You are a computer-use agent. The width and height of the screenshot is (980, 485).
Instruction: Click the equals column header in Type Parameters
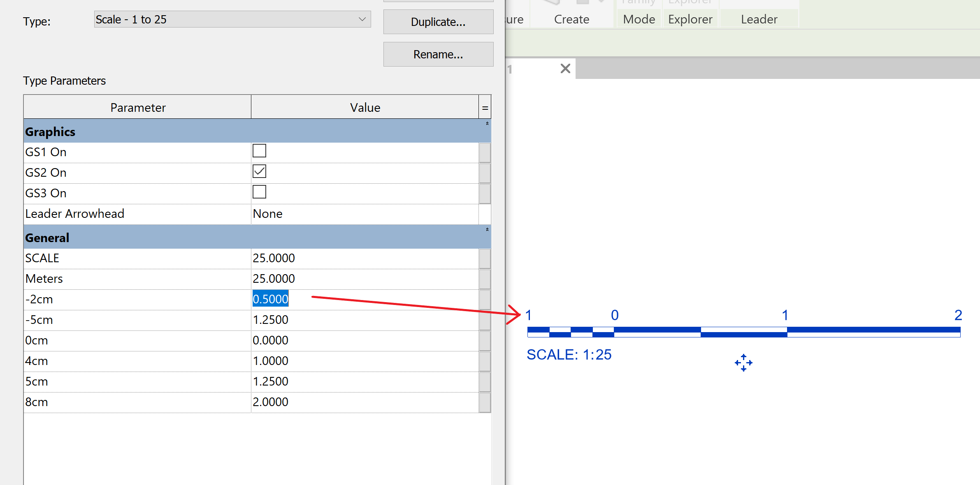[485, 107]
